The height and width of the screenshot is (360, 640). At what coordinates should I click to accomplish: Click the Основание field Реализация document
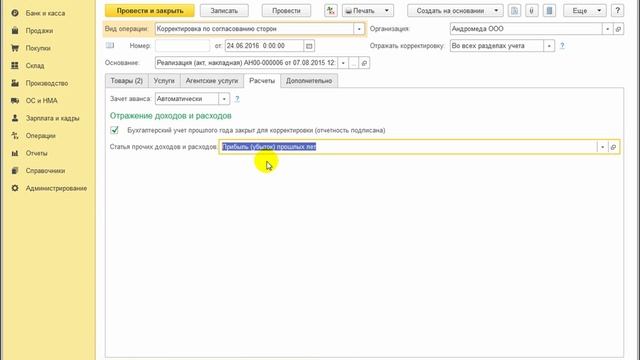point(246,63)
